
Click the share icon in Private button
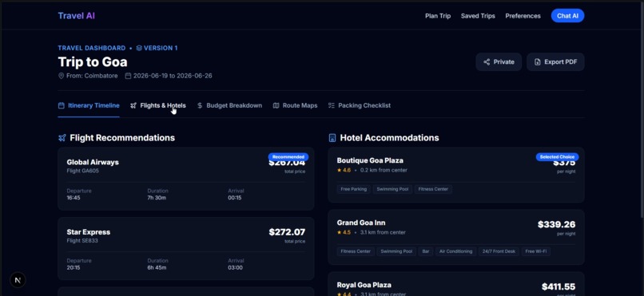pyautogui.click(x=487, y=62)
